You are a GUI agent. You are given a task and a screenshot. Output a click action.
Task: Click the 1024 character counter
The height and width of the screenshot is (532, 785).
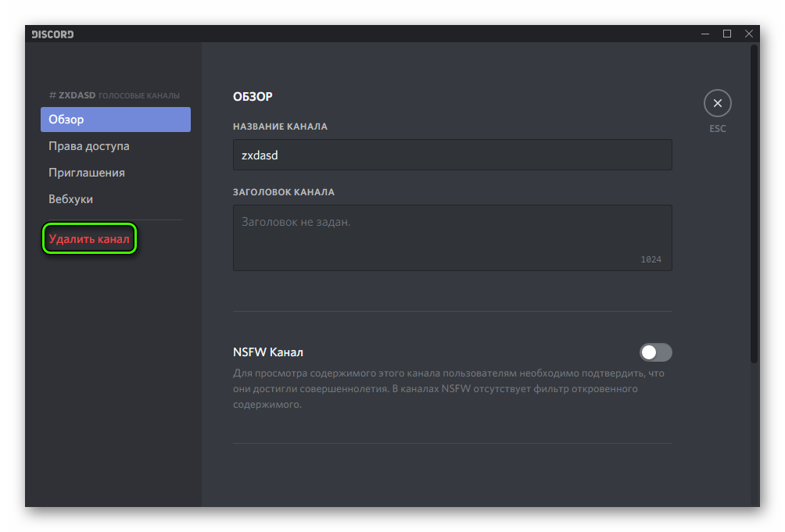click(x=651, y=259)
